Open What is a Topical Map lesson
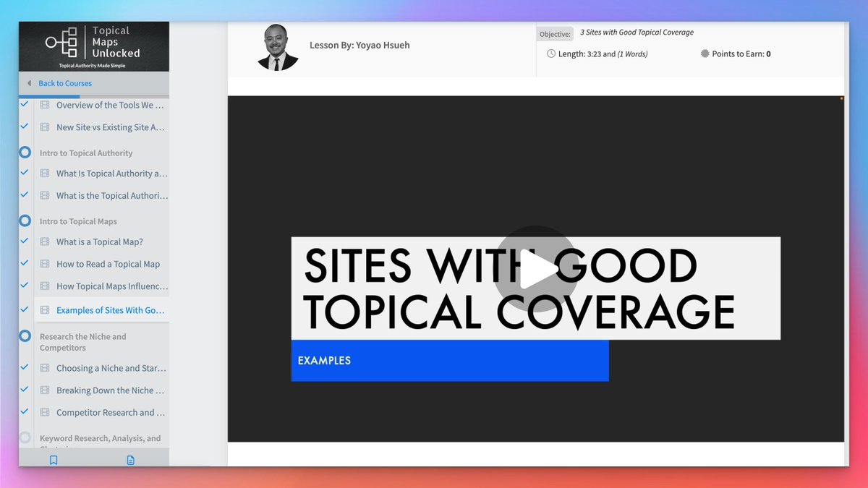Image resolution: width=868 pixels, height=488 pixels. 100,242
